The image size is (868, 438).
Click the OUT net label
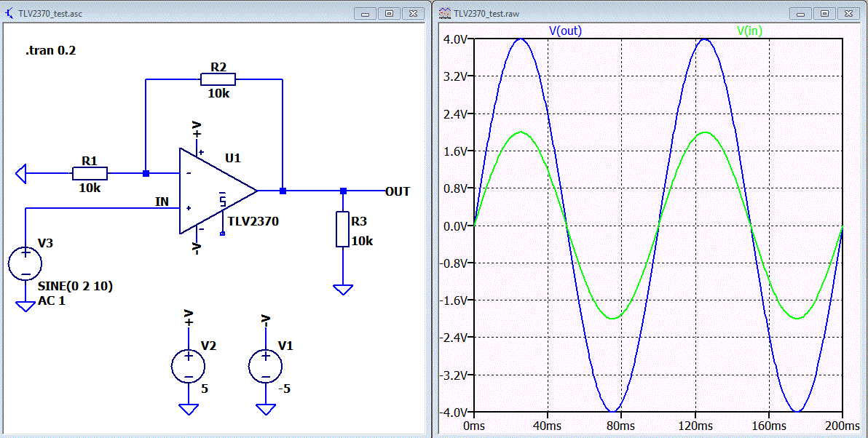398,191
